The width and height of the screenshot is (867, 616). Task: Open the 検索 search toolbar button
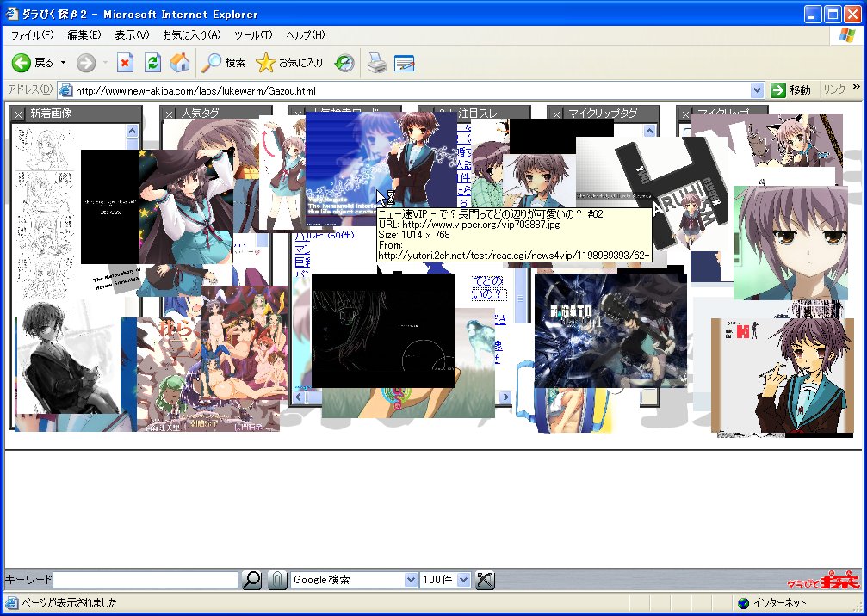coord(223,63)
